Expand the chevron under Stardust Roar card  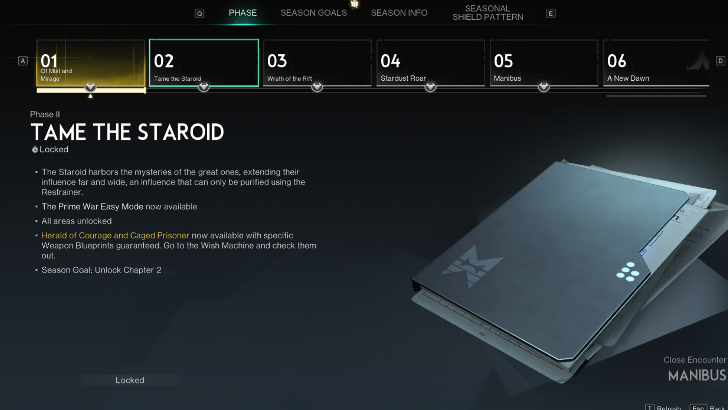pyautogui.click(x=430, y=87)
